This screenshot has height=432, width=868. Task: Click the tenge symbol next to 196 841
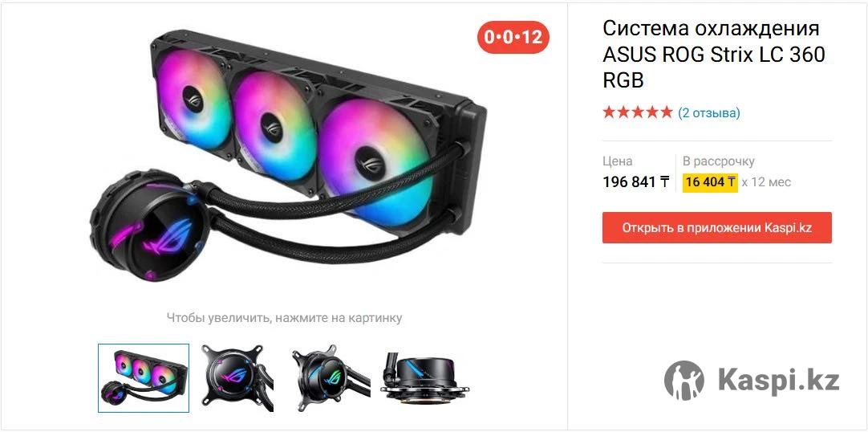pyautogui.click(x=664, y=181)
